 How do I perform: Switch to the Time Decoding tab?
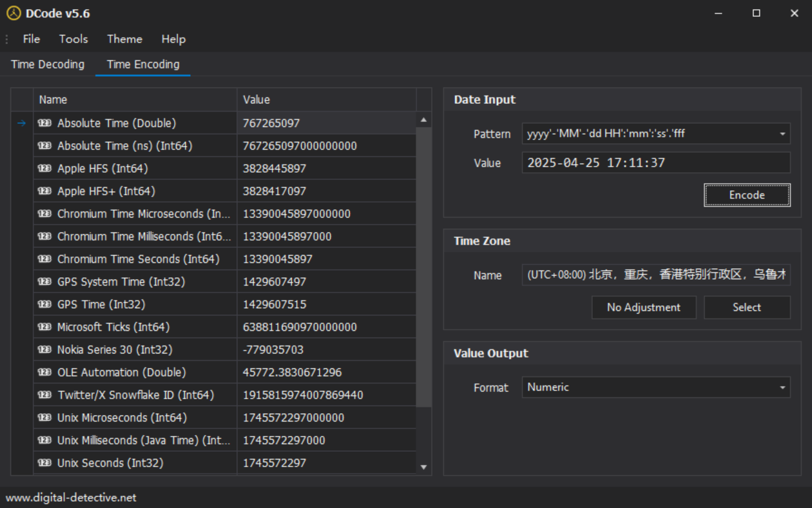[x=48, y=64]
